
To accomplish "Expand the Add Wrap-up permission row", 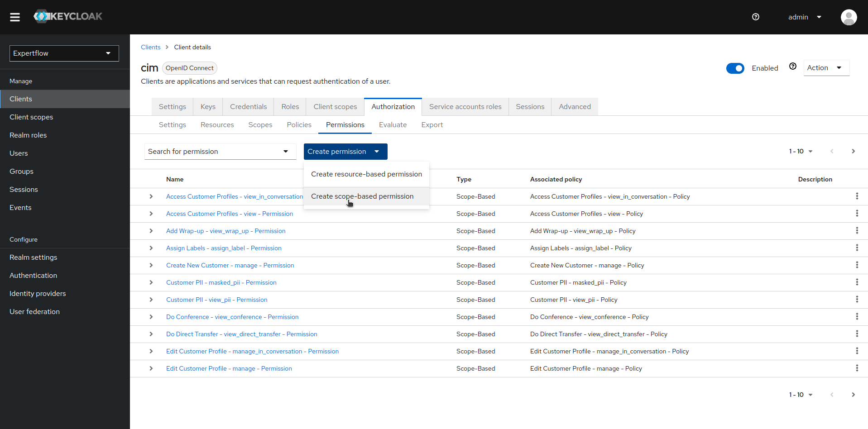I will [x=151, y=231].
